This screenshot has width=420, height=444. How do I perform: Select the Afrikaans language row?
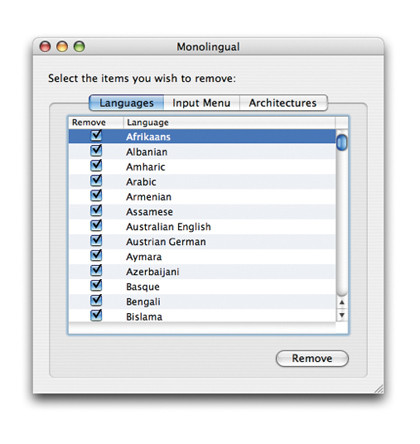[202, 136]
